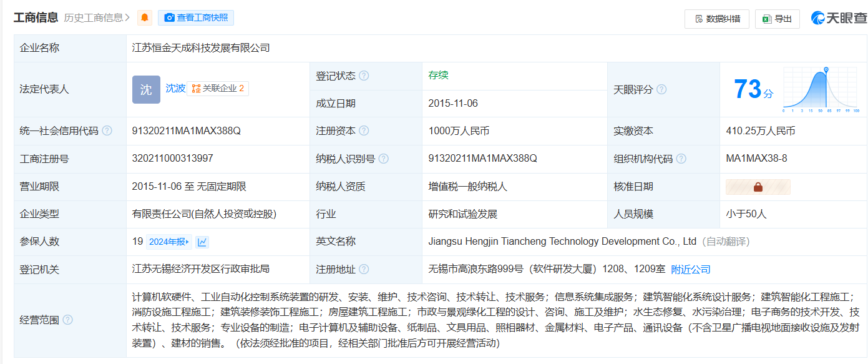Click the 参保人数 label cell
Image resolution: width=868 pixels, height=364 pixels.
tap(70, 242)
